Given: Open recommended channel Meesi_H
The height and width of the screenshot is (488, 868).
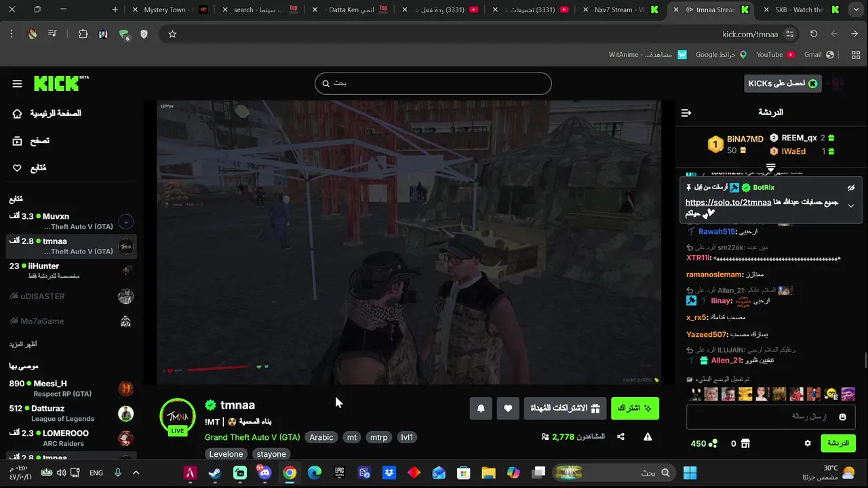Looking at the screenshot, I should pos(71,388).
